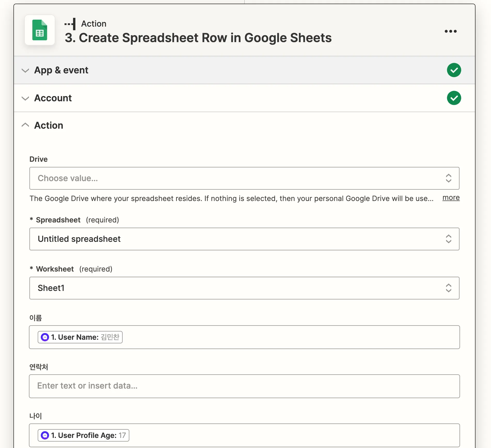Open the three-dot step options menu
The width and height of the screenshot is (491, 448).
click(450, 31)
